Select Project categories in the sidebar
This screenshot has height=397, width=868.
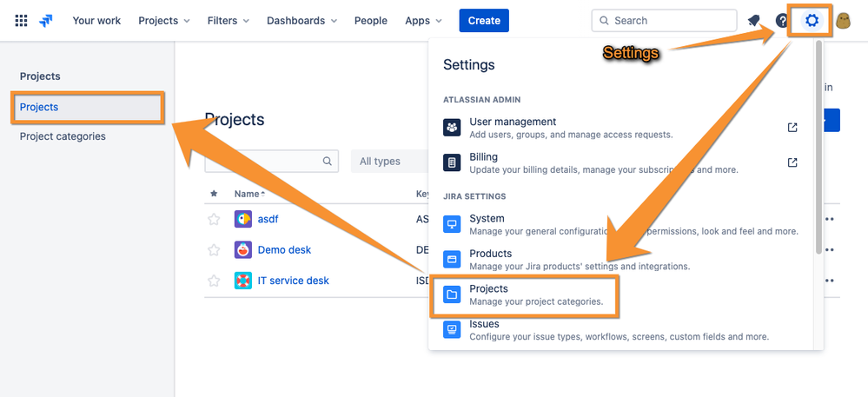[x=63, y=136]
